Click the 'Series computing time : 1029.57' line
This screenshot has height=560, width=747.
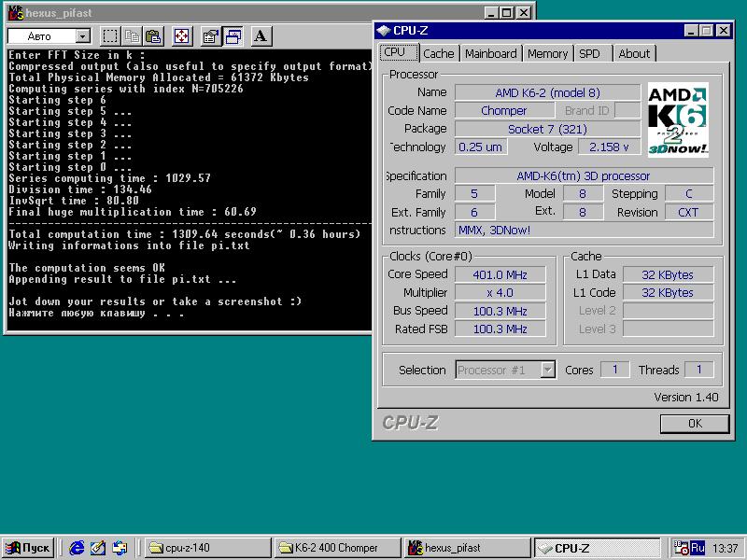click(x=109, y=178)
